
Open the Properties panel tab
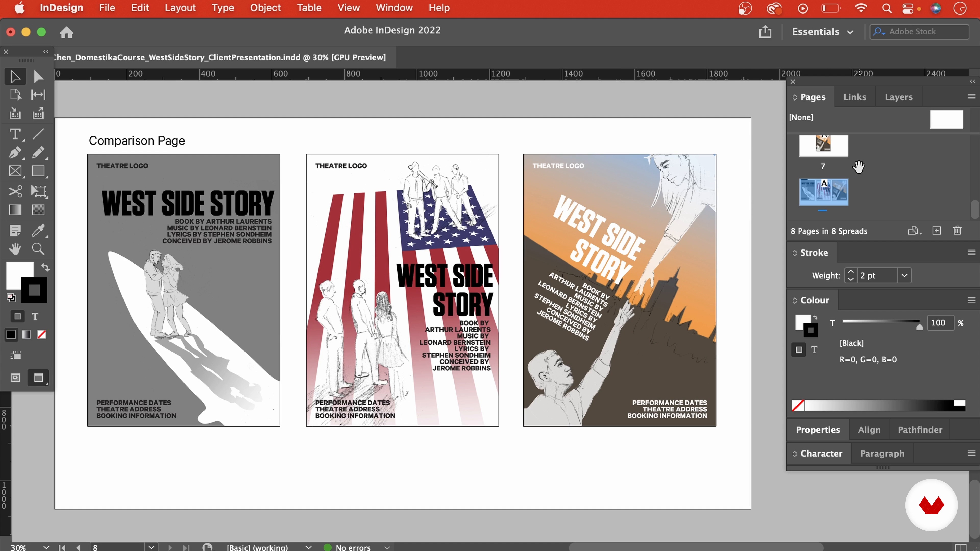click(x=817, y=430)
